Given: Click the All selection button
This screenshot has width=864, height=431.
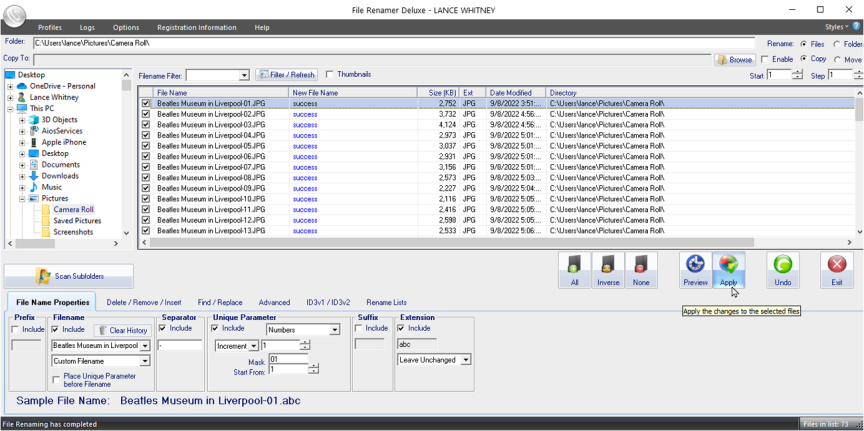Looking at the screenshot, I should [x=574, y=270].
